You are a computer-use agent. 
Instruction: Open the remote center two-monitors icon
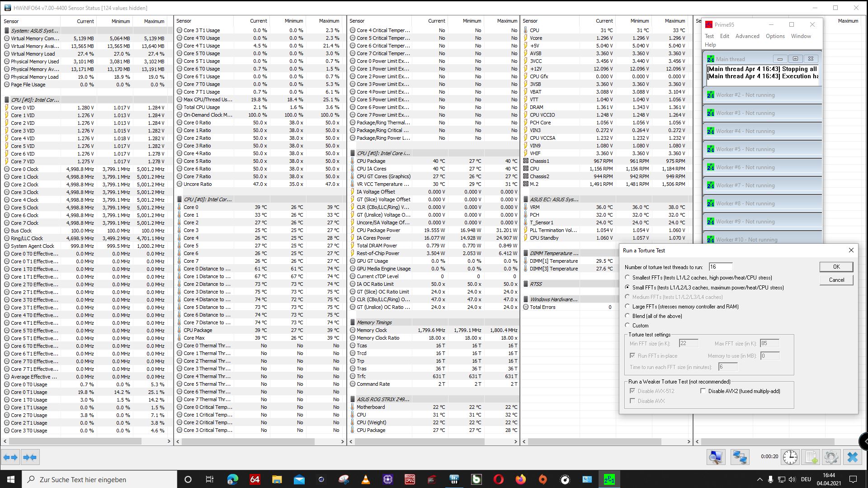740,457
